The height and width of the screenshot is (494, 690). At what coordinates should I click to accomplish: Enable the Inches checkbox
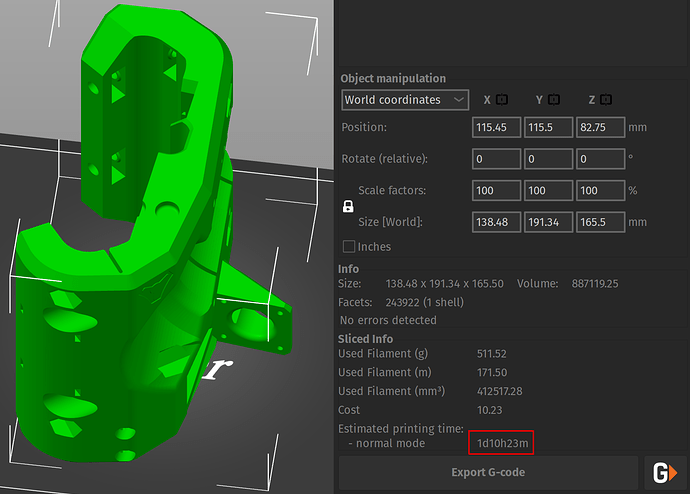tap(349, 246)
